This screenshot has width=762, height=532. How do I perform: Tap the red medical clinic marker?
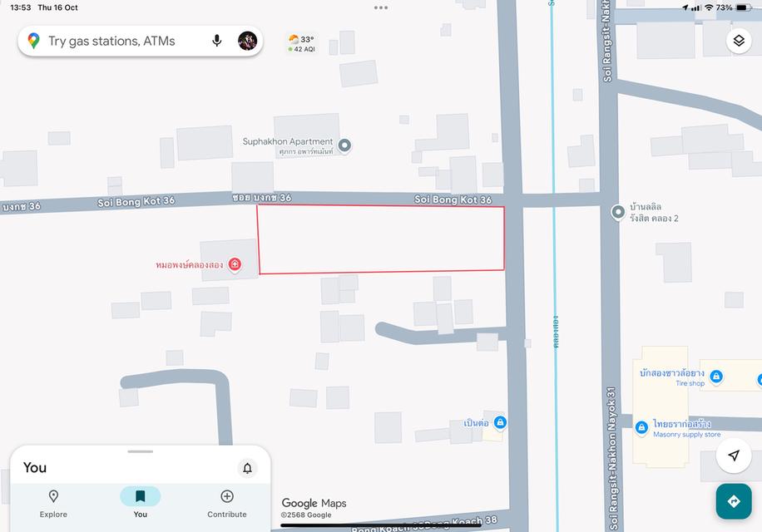[235, 264]
